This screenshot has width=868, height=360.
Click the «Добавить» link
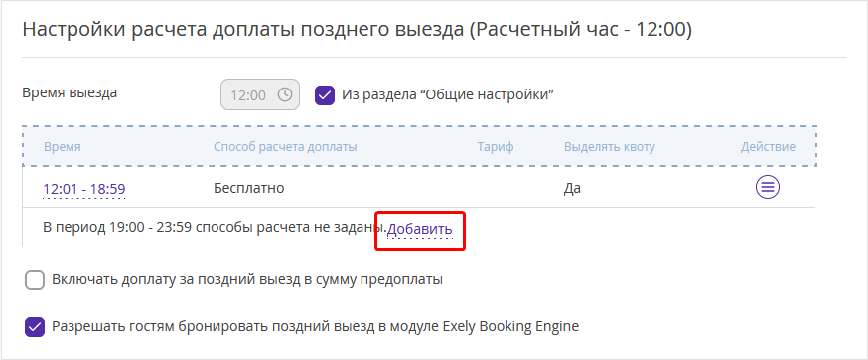[420, 229]
